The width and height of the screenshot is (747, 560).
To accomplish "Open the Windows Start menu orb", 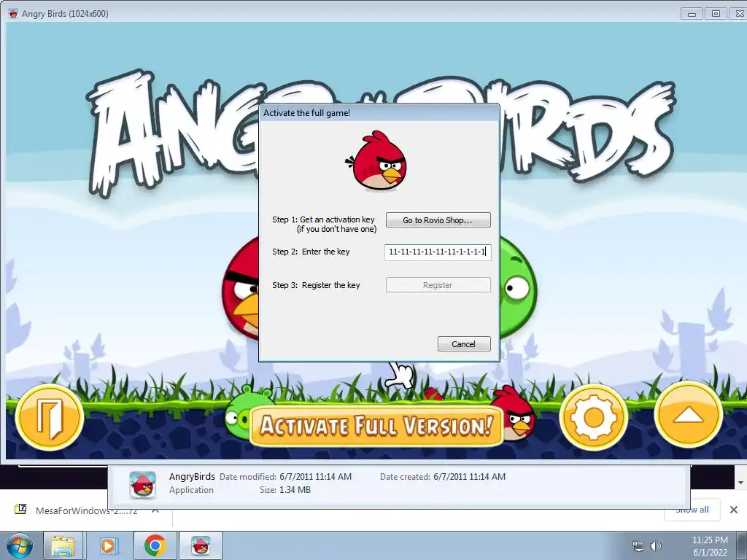I will [x=19, y=545].
